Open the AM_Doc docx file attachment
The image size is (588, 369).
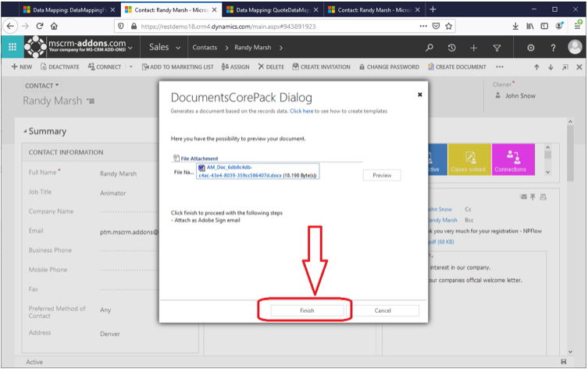pos(258,171)
